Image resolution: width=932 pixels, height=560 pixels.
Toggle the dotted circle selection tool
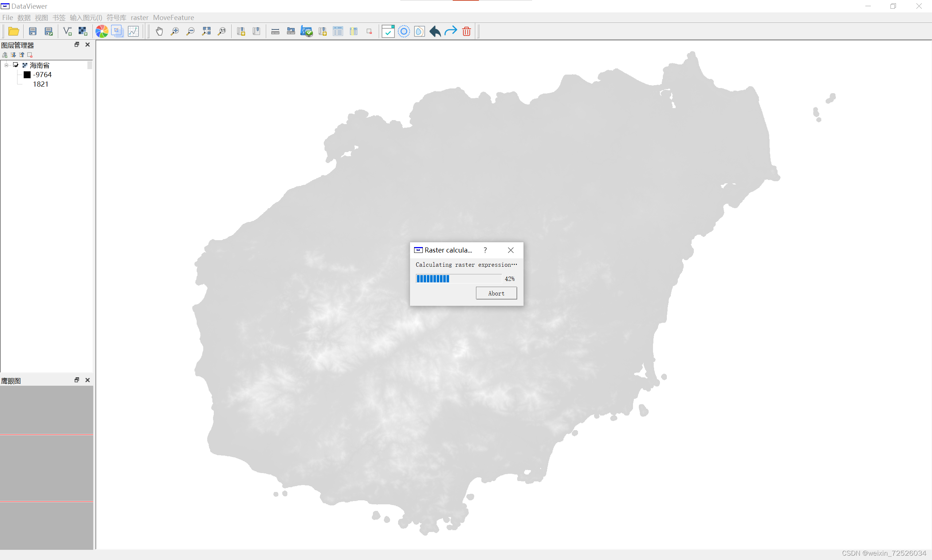[x=404, y=31]
